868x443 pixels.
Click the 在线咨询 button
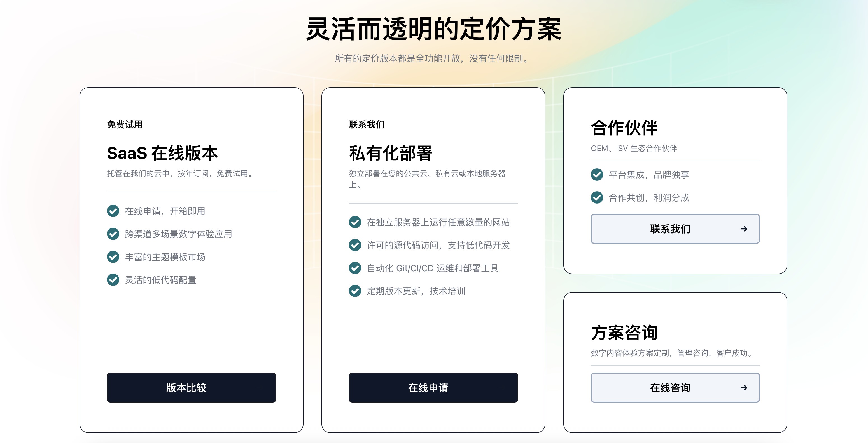pyautogui.click(x=675, y=387)
